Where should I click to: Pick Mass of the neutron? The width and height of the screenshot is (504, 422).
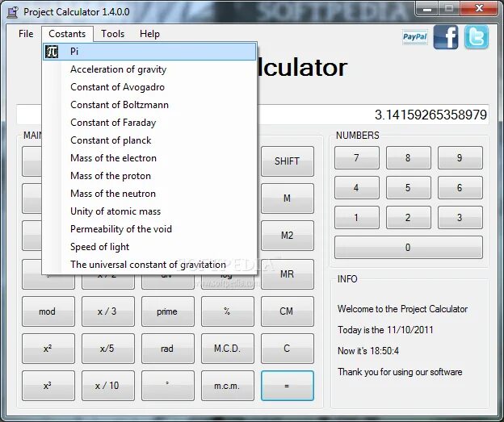click(149, 194)
